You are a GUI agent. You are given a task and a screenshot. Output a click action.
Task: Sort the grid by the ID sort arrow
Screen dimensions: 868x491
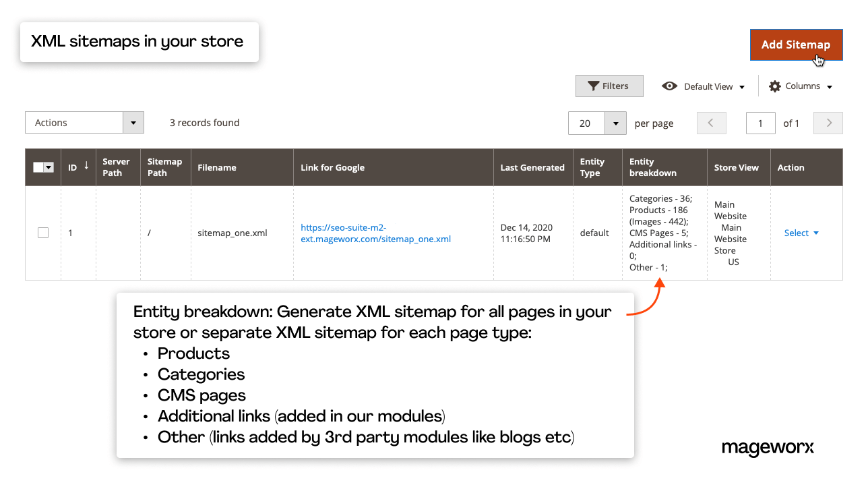86,167
